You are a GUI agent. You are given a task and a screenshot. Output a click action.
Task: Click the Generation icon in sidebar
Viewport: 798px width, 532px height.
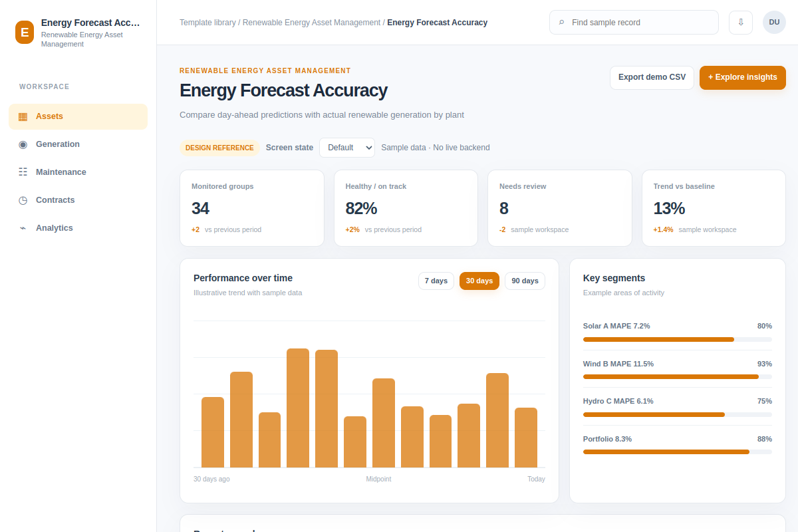pos(23,144)
